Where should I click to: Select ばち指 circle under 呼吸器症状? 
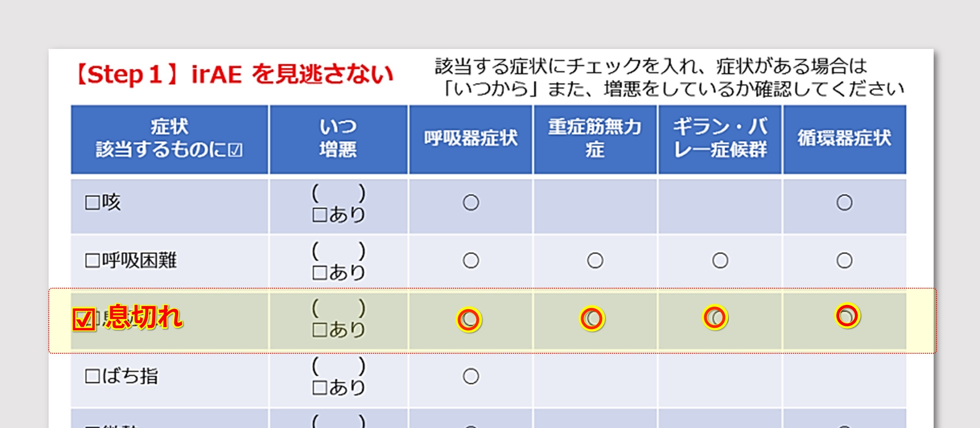471,376
